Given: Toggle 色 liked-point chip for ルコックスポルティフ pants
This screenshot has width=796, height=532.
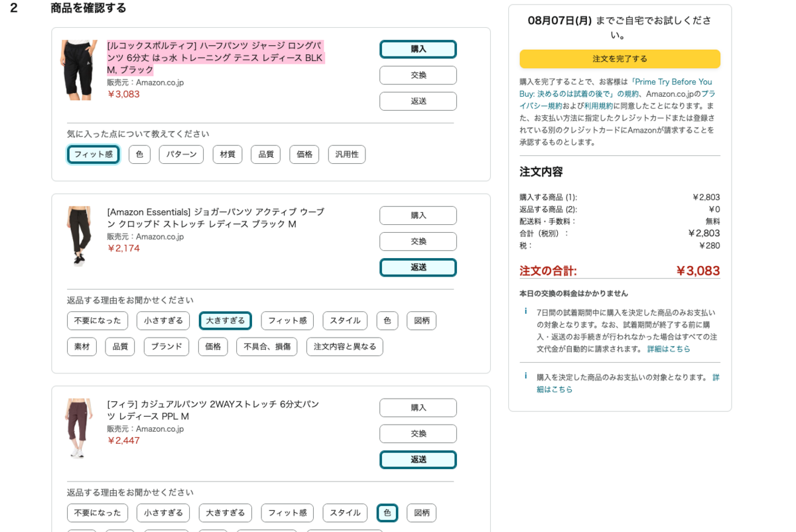Looking at the screenshot, I should coord(139,155).
